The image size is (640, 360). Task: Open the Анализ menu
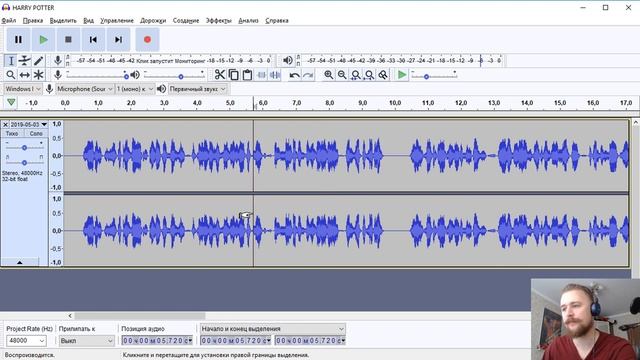pyautogui.click(x=248, y=20)
